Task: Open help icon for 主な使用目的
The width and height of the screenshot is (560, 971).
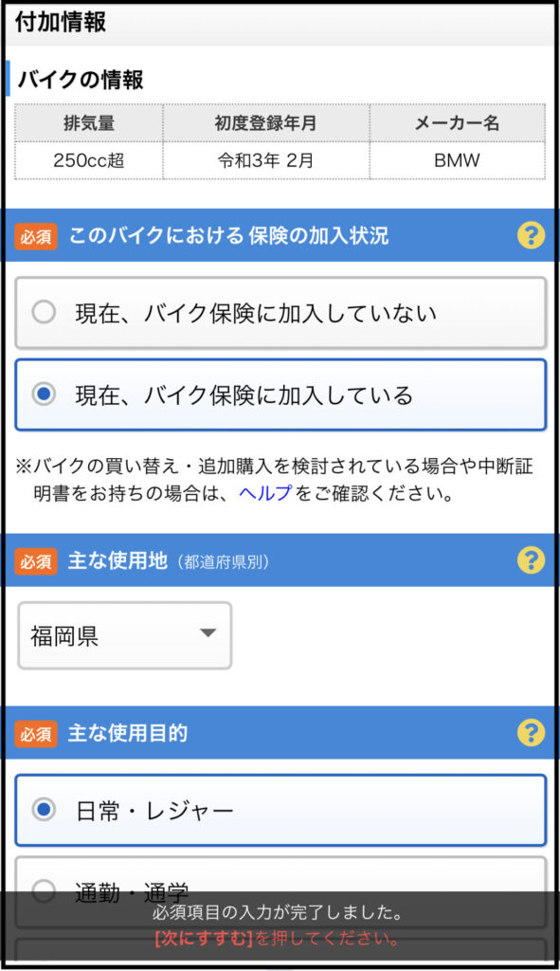Action: [x=531, y=733]
